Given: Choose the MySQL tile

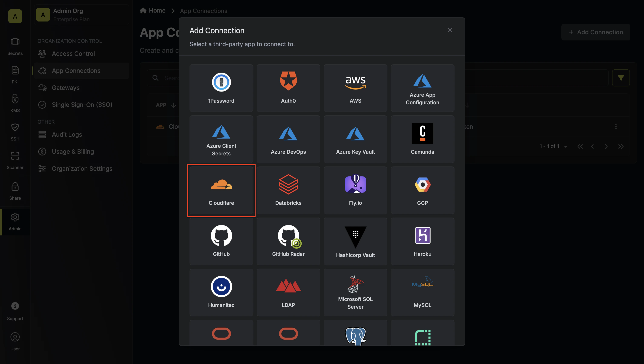Looking at the screenshot, I should (423, 292).
